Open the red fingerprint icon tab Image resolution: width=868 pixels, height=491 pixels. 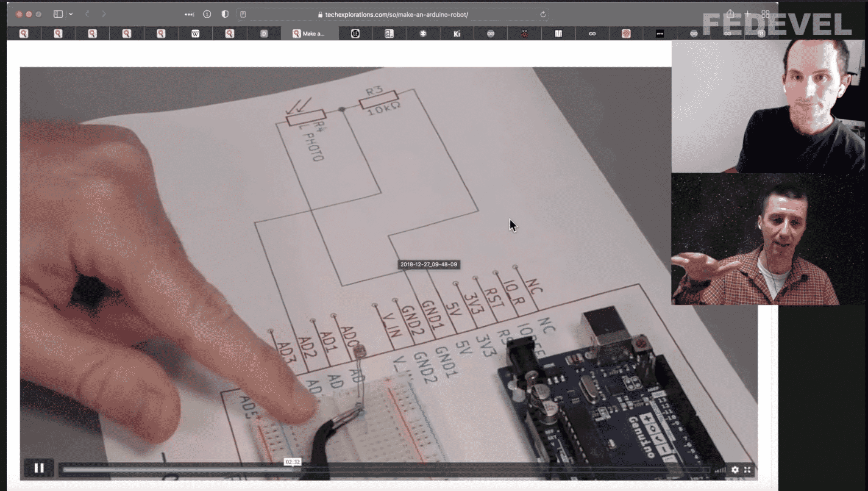point(626,33)
